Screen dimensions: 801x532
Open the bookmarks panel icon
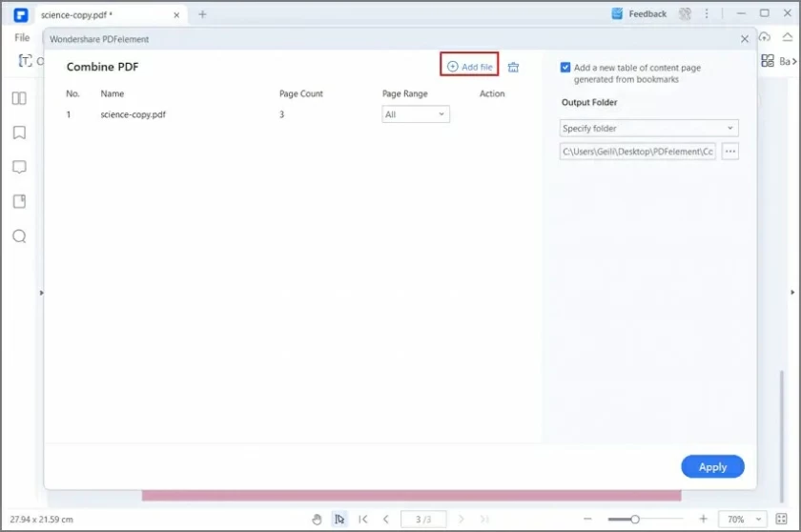(19, 133)
